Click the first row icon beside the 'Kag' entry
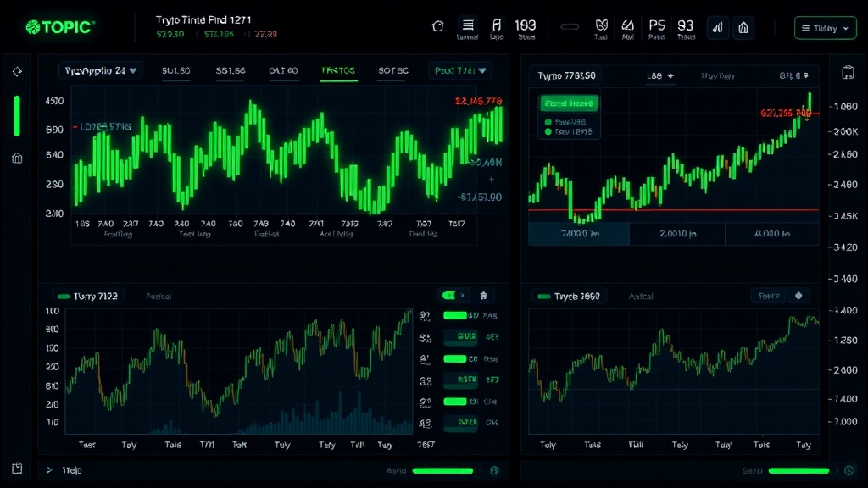 (425, 316)
